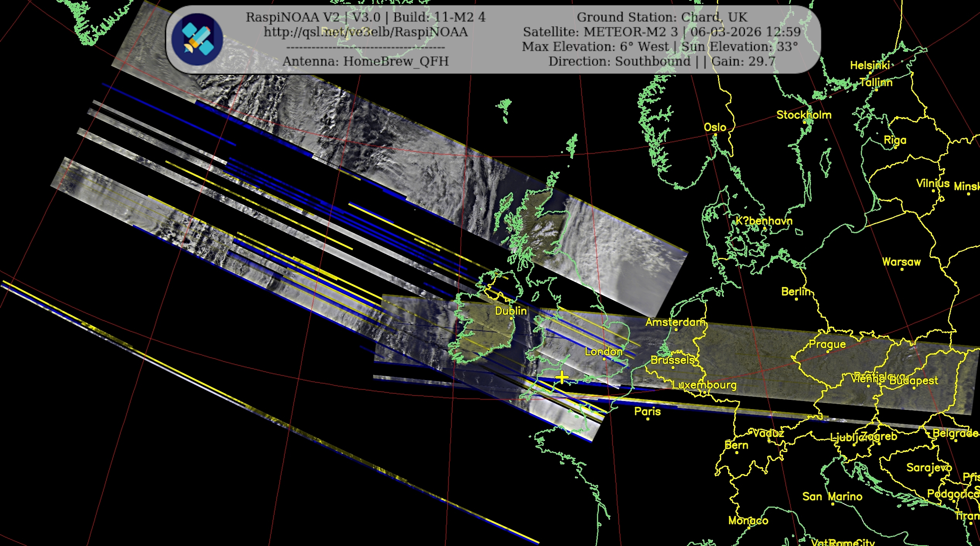Click the yellow ground station crosshair marker

click(x=561, y=377)
